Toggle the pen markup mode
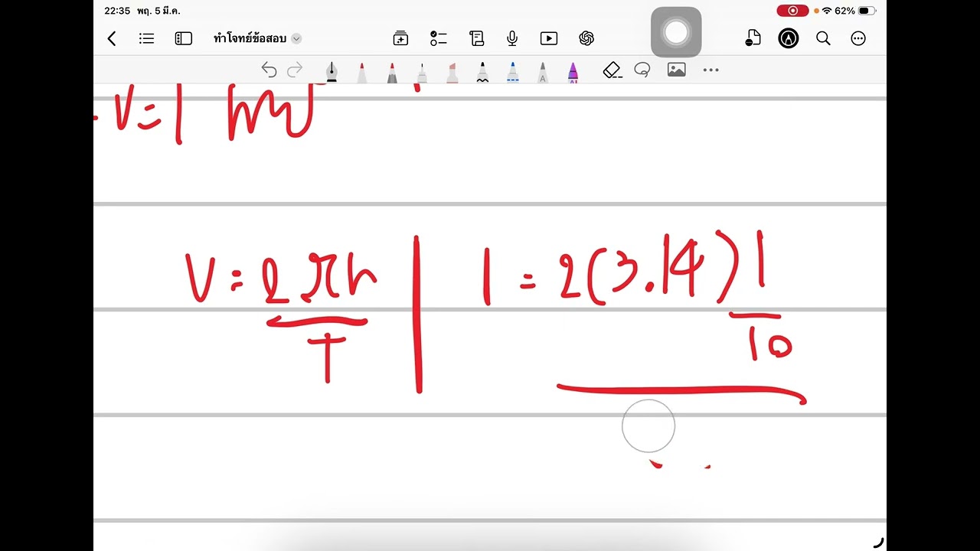Screen dimensions: 980x551 [x=789, y=38]
